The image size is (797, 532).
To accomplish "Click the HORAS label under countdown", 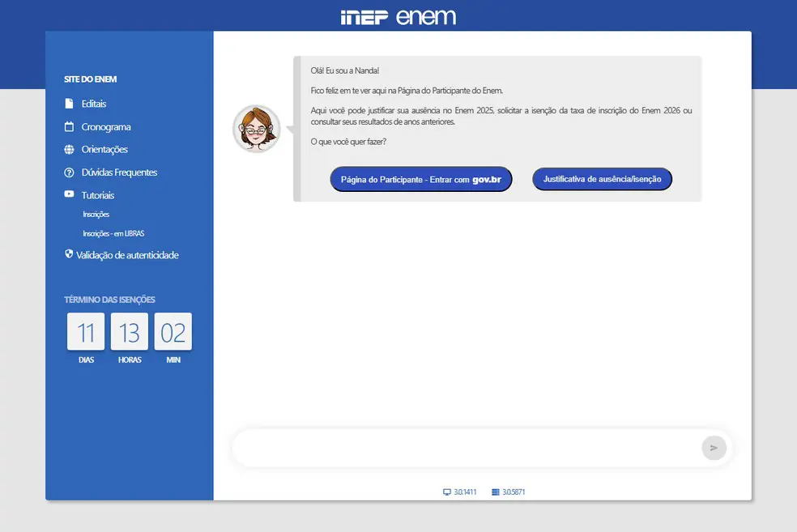I will [130, 360].
